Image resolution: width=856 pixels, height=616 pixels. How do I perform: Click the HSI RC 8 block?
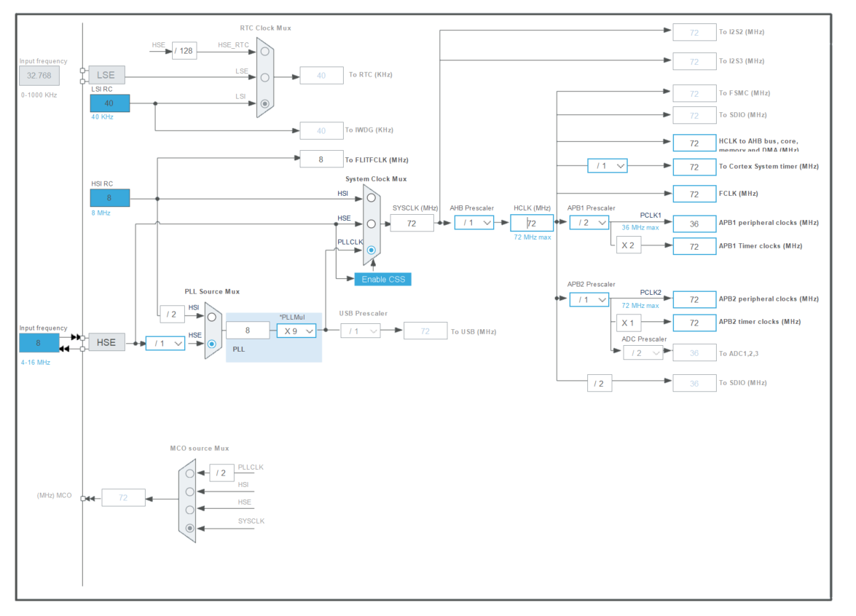[x=110, y=197]
